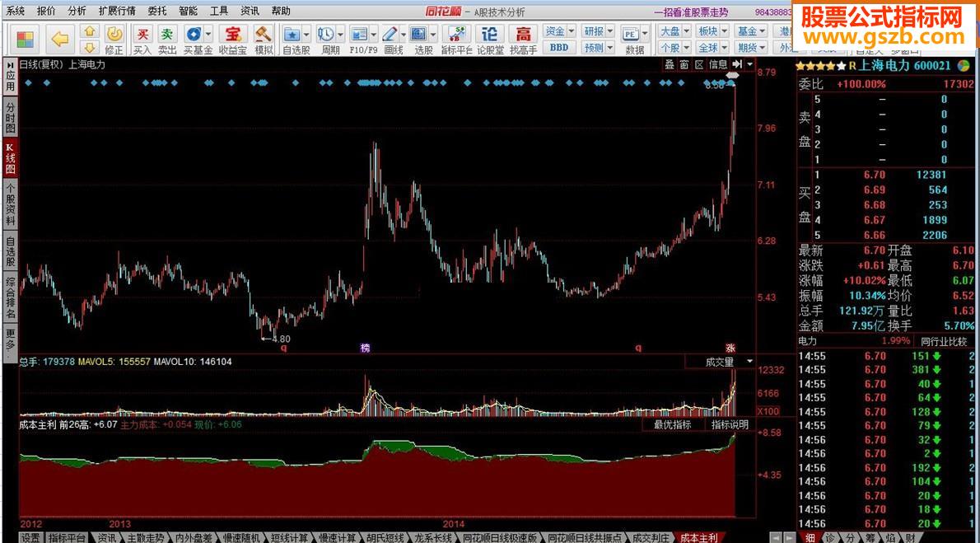
Task: Toggle the 区 range button
Action: pyautogui.click(x=699, y=64)
